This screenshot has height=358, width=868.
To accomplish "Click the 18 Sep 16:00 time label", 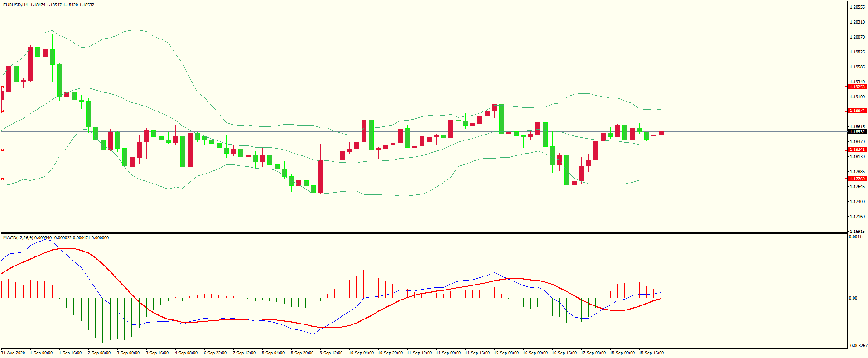I will click(x=651, y=353).
